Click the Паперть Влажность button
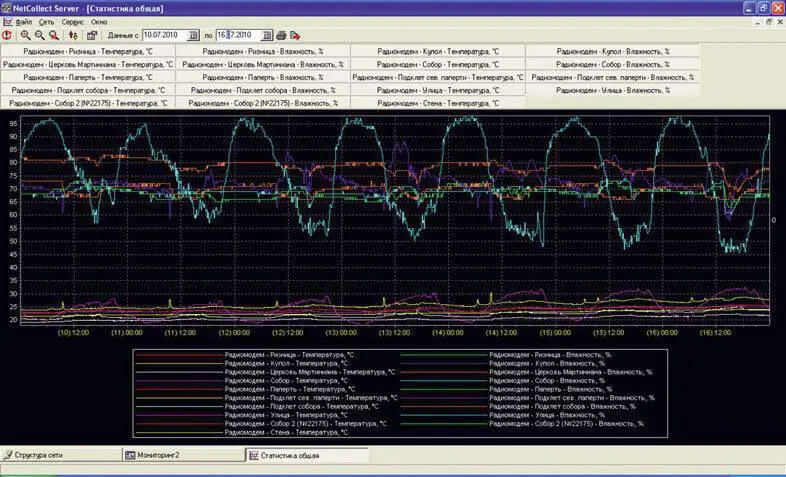Viewport: 786px width, 477px height. [263, 77]
